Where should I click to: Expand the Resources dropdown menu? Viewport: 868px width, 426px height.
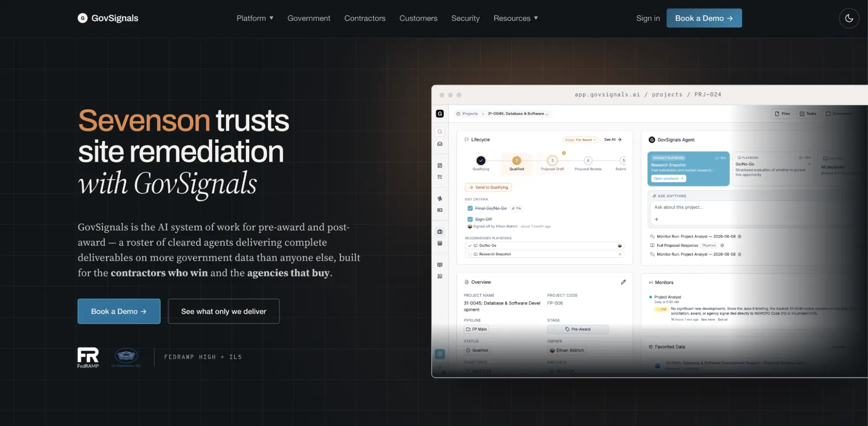click(516, 18)
